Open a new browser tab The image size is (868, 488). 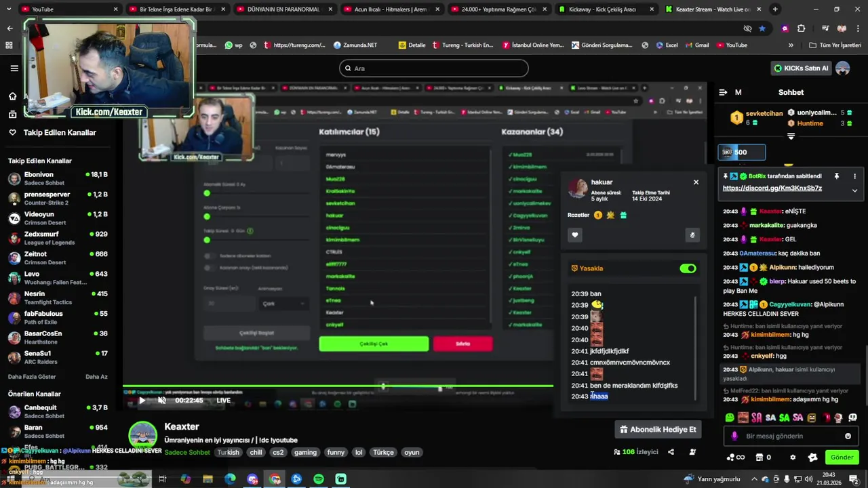click(x=775, y=9)
